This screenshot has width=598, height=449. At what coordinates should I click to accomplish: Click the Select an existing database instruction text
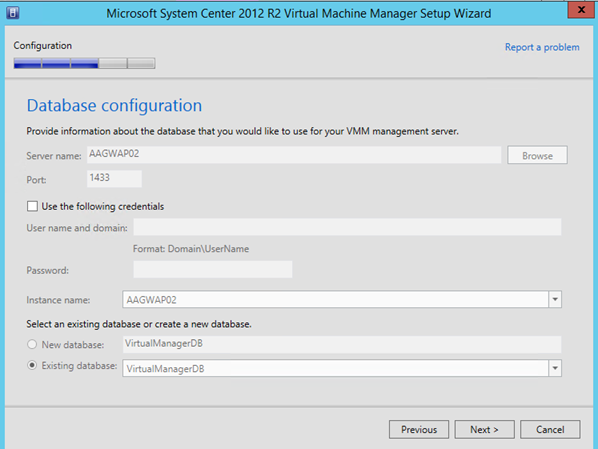click(x=139, y=324)
